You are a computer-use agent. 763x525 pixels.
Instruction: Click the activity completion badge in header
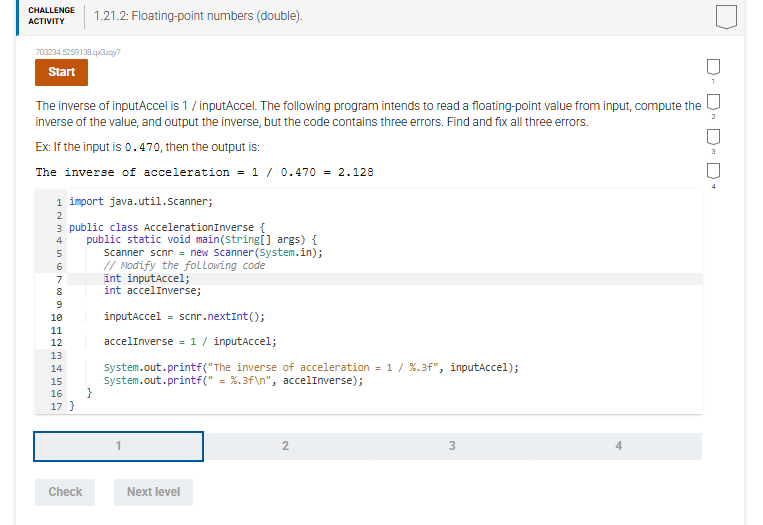(x=726, y=17)
